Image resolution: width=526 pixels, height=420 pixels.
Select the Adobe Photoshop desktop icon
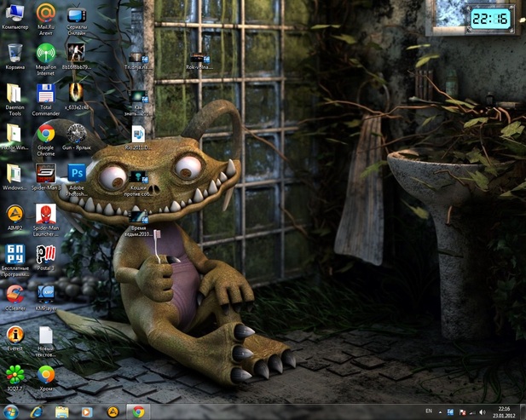77,180
